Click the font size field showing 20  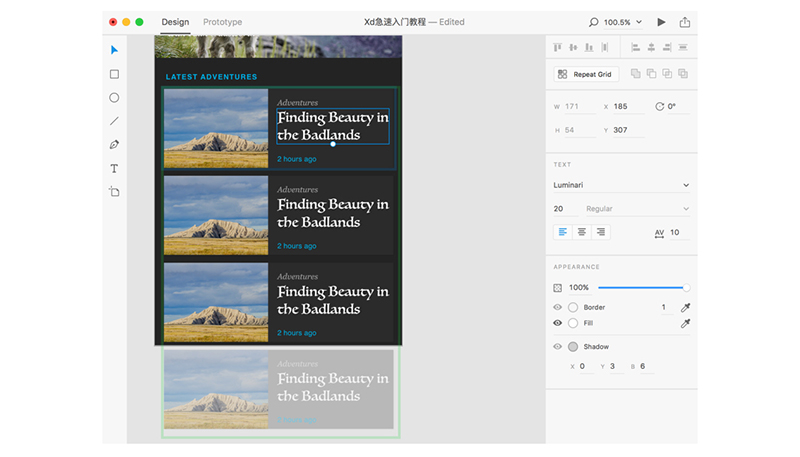560,209
